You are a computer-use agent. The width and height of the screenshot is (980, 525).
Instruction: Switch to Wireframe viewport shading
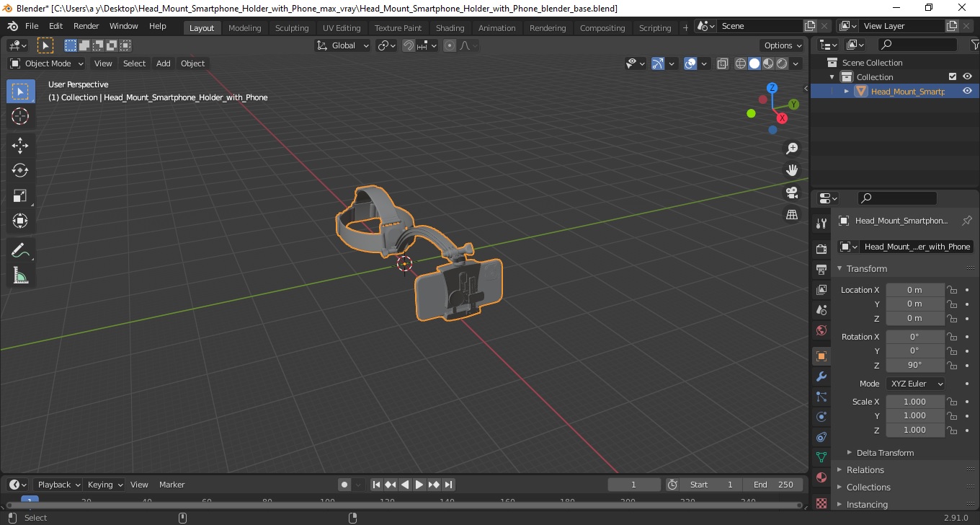pos(741,63)
